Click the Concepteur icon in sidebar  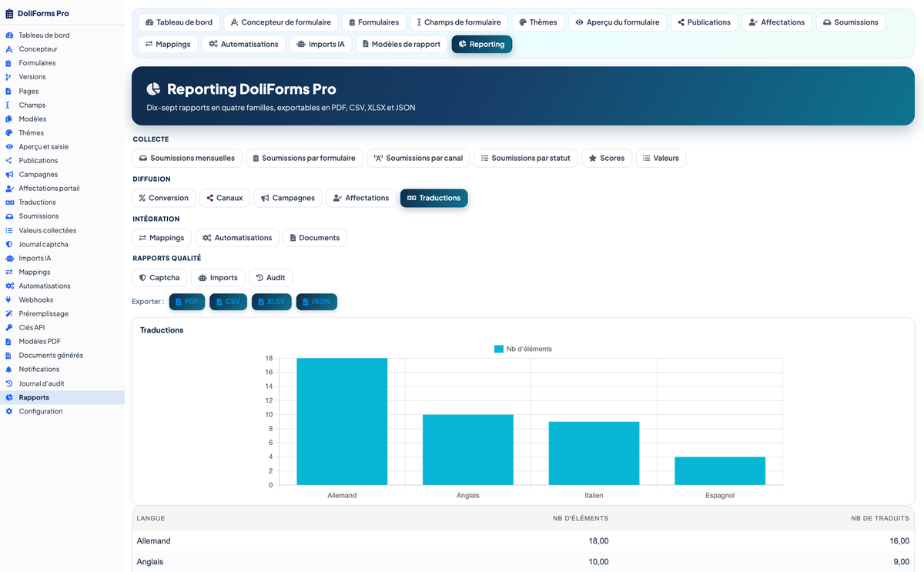point(9,49)
